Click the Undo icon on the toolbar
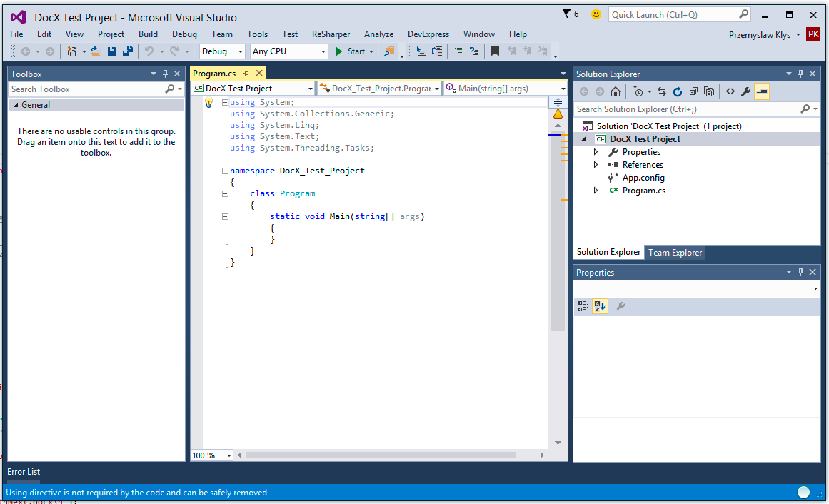The width and height of the screenshot is (829, 504). click(x=149, y=51)
